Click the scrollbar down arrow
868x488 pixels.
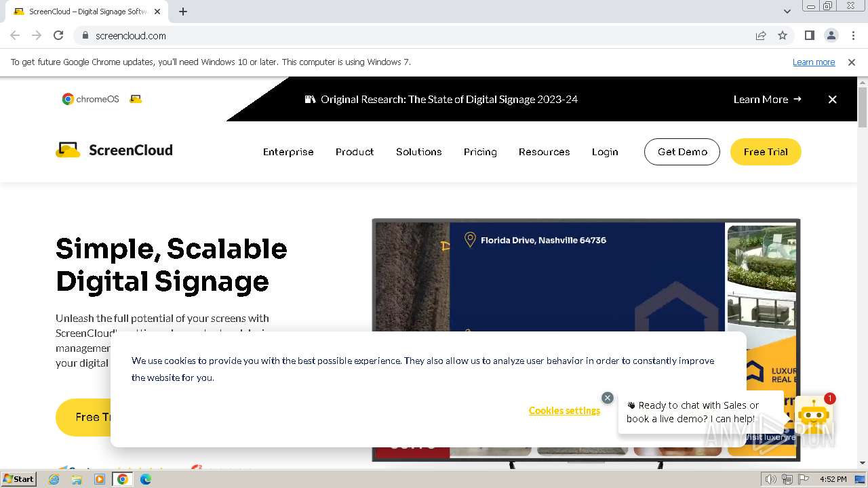863,463
